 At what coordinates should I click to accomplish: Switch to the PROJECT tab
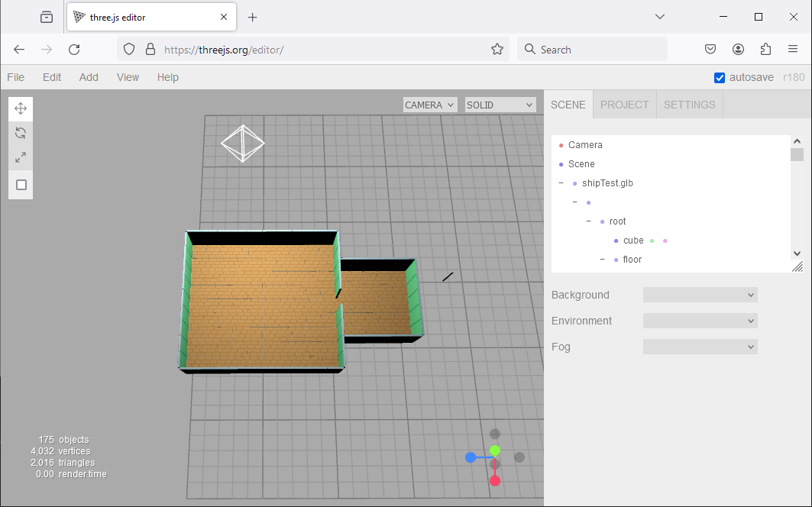pos(624,105)
